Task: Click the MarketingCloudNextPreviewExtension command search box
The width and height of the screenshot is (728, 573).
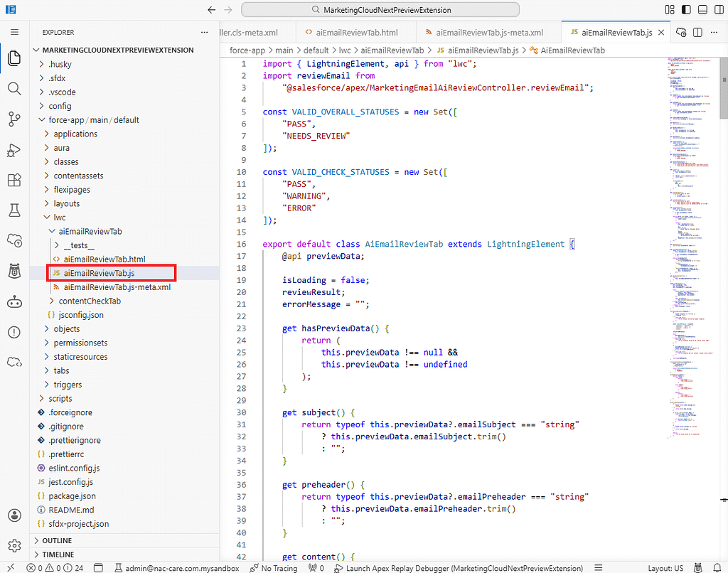Action: [380, 10]
